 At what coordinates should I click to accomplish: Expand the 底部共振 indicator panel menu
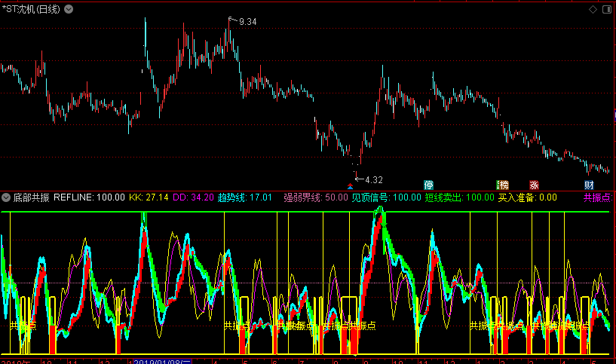pyautogui.click(x=6, y=197)
